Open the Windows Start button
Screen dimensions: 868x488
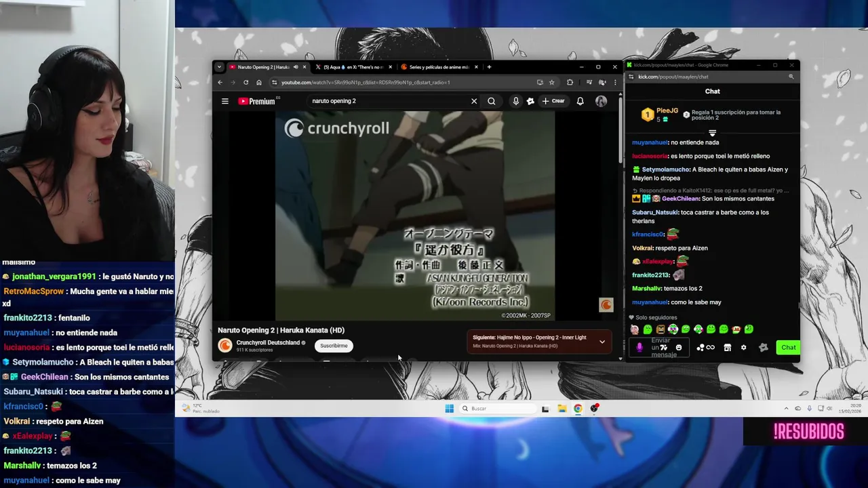tap(449, 409)
